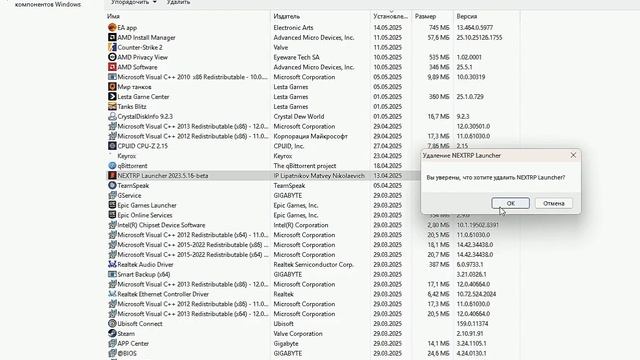Click publisher Eyeware Tech SA

(x=296, y=57)
